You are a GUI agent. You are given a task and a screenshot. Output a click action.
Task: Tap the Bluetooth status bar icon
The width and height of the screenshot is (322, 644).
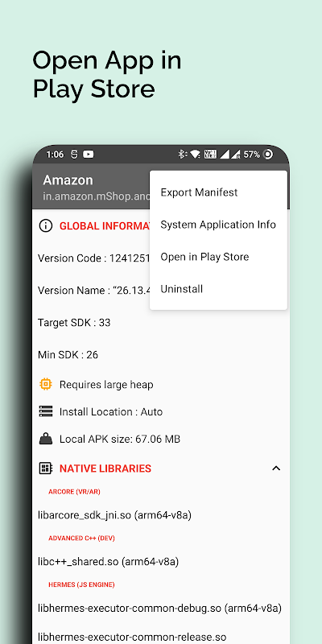coord(182,155)
